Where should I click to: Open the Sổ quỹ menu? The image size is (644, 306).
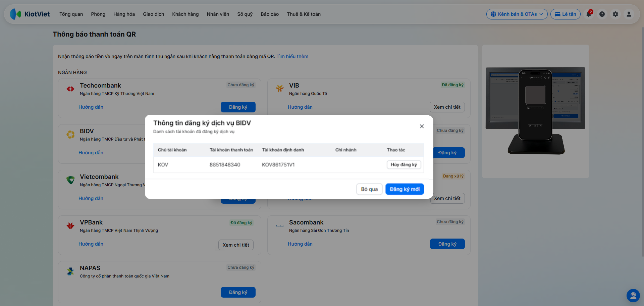(x=245, y=14)
